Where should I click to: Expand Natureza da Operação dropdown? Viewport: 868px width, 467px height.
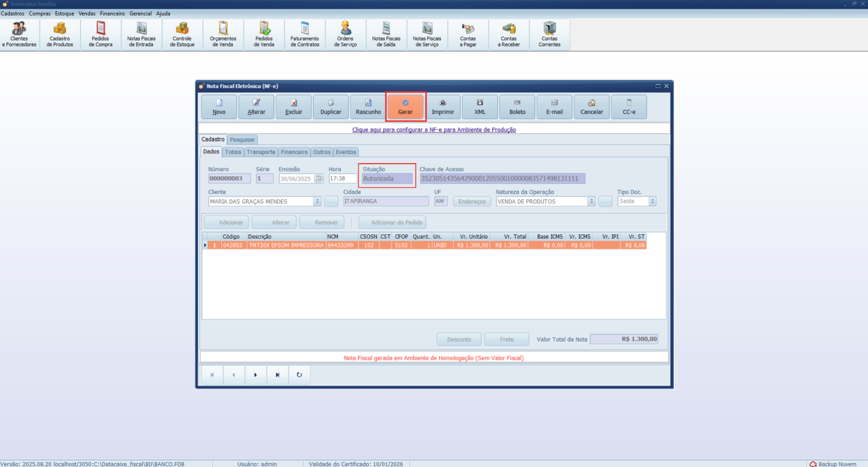(x=591, y=201)
